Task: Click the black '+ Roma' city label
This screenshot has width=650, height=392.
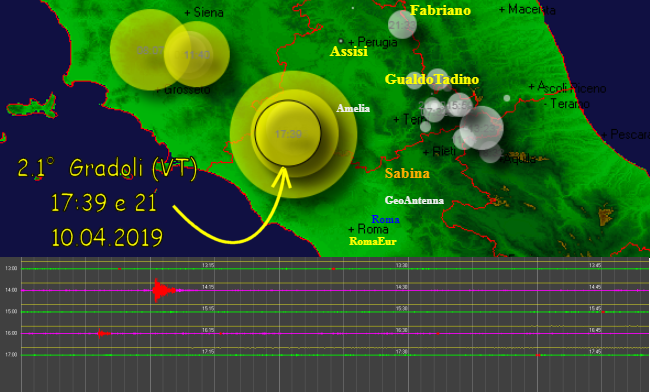Action: (x=369, y=229)
